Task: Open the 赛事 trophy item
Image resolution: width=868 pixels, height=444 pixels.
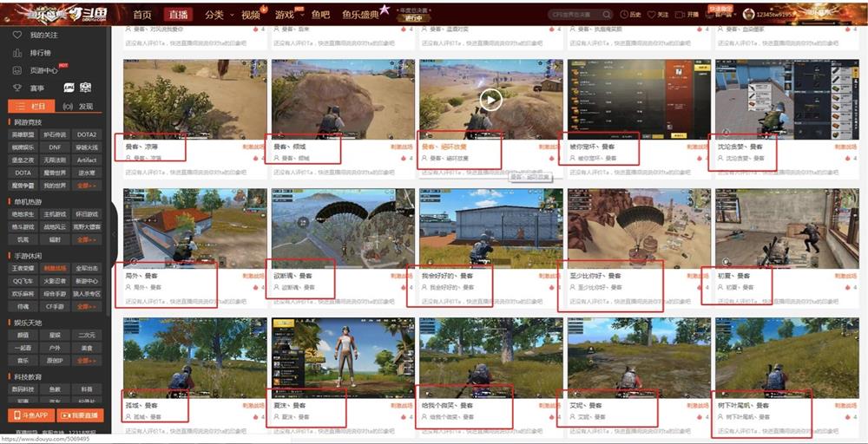Action: click(x=29, y=88)
